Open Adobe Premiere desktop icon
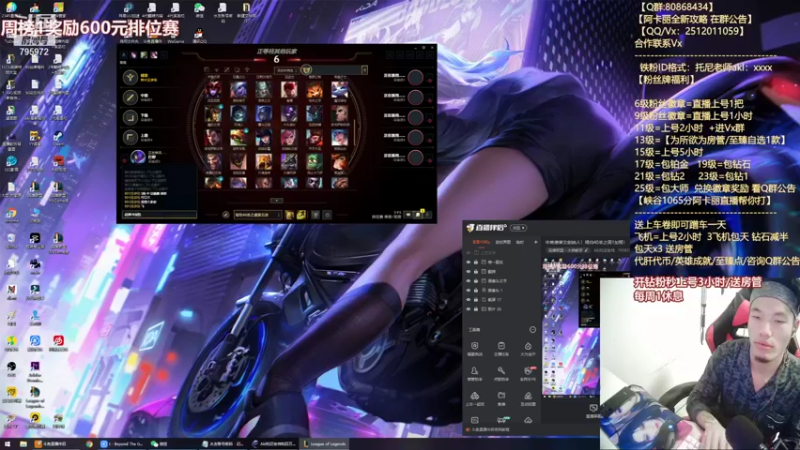Viewport: 800px width, 450px height. [35, 371]
